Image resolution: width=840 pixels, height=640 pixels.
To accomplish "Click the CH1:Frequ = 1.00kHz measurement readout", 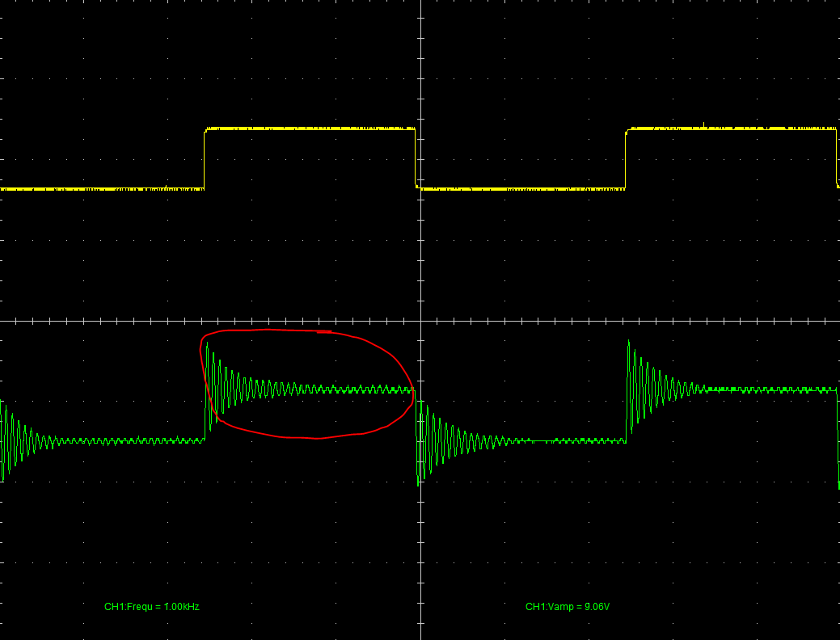I will pos(151,606).
